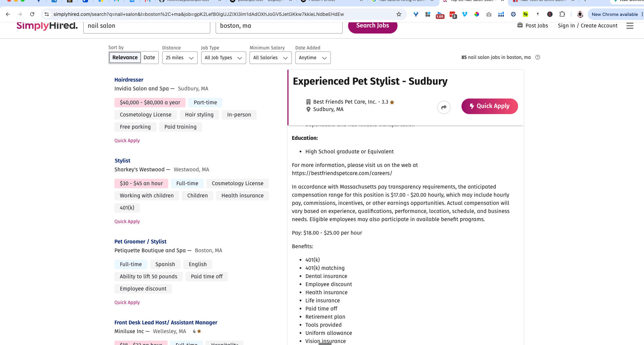Expand the All Job Types dropdown
The width and height of the screenshot is (644, 345).
tap(223, 58)
